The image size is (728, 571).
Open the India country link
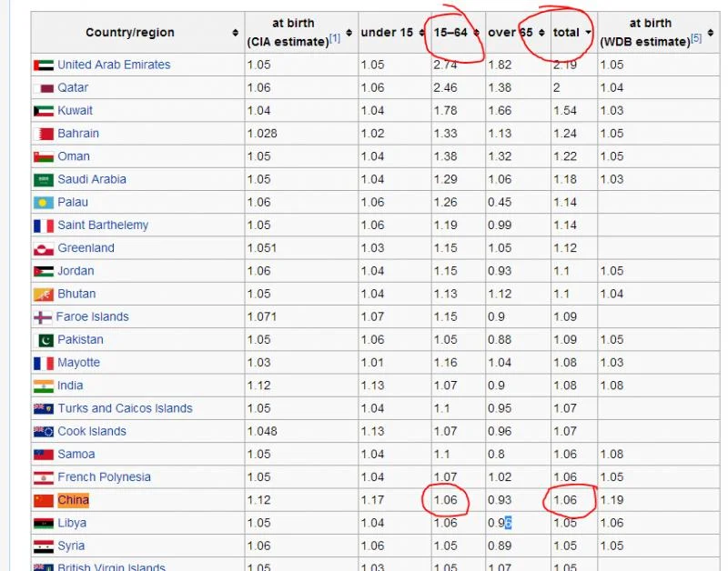point(70,386)
